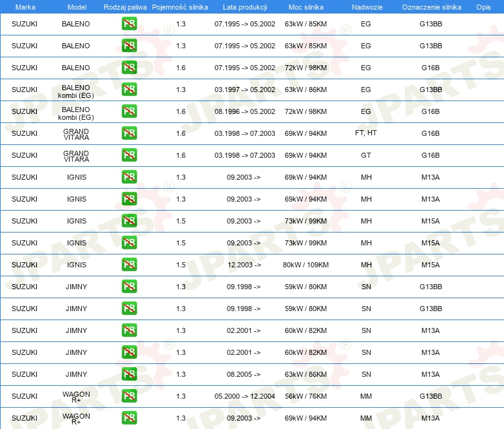Select the GT body cell

click(366, 155)
